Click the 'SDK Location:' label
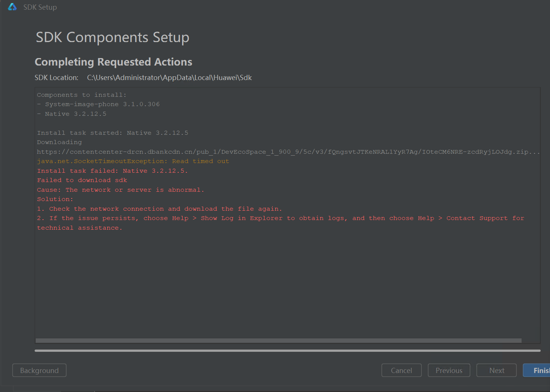This screenshot has width=550, height=392. [x=57, y=77]
